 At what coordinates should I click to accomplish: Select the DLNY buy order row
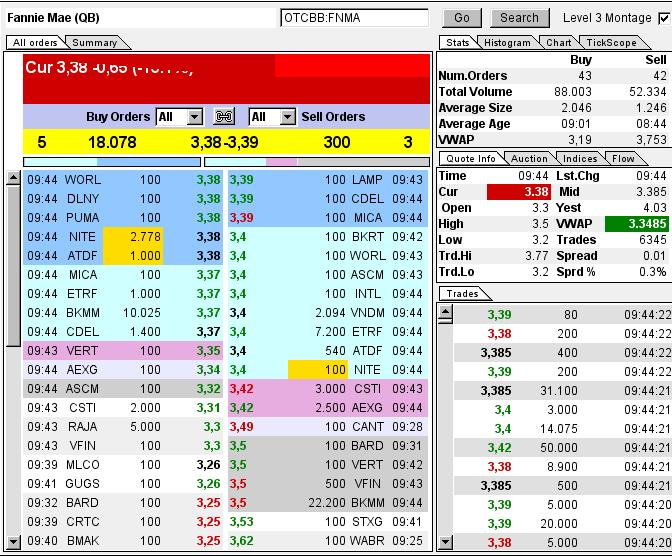click(x=123, y=199)
